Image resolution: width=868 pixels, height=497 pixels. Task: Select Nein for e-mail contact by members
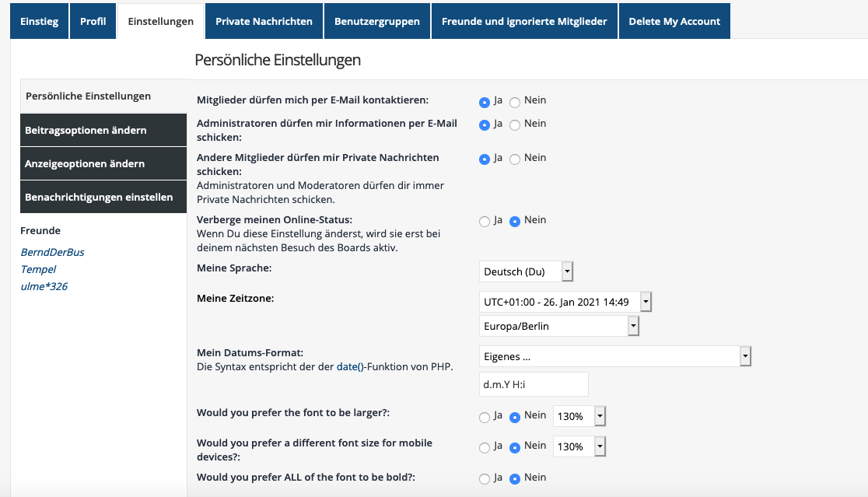(515, 102)
